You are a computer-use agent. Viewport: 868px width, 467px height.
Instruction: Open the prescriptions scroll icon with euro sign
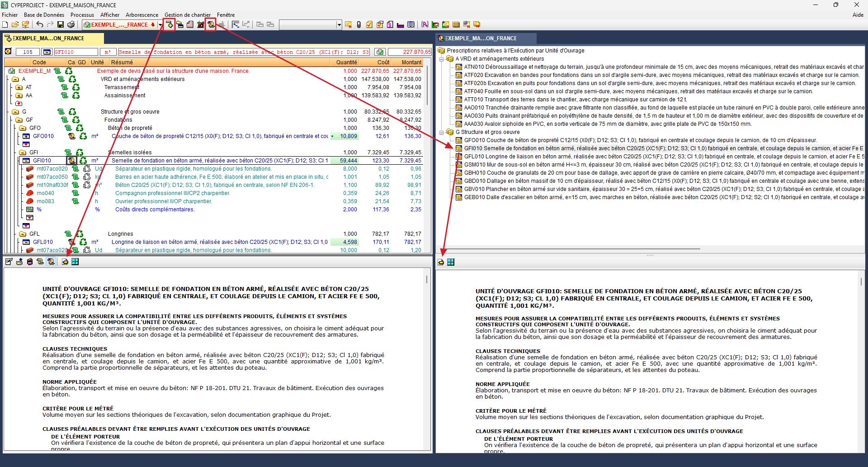pyautogui.click(x=211, y=24)
